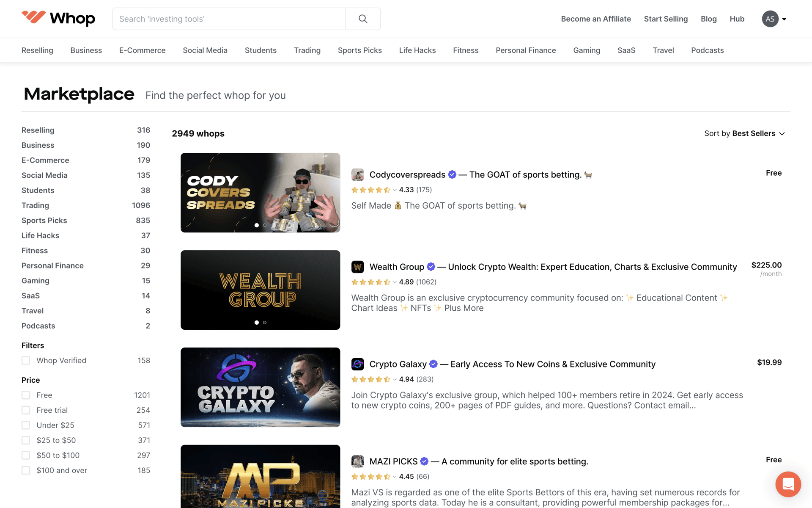This screenshot has width=812, height=508.
Task: Check the $25 to $50 filter
Action: pos(26,440)
